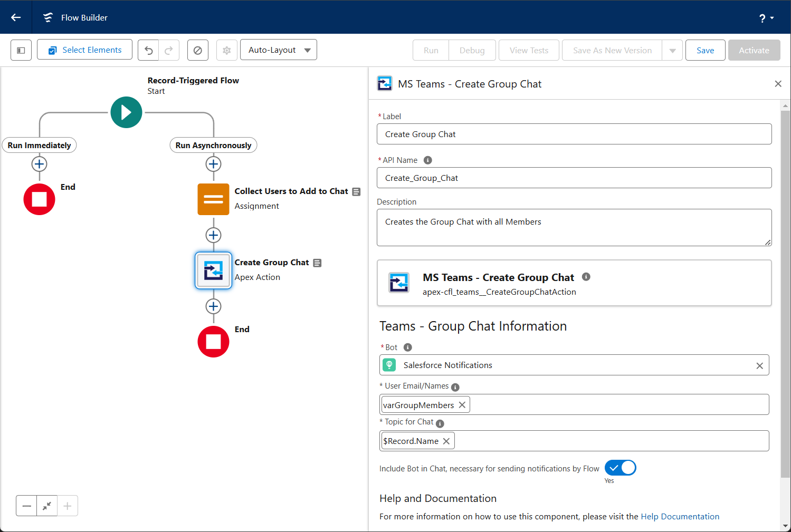Click the User Email/Names field
The image size is (791, 532).
click(x=574, y=404)
